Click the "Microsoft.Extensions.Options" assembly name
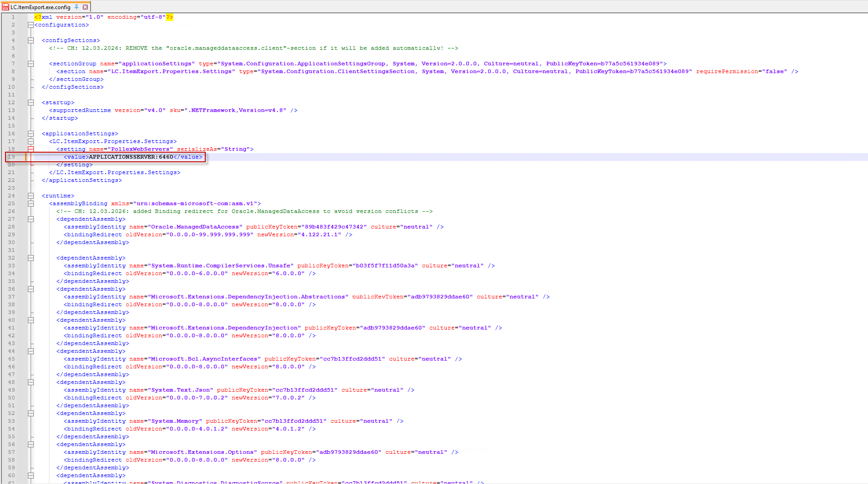Image resolution: width=868 pixels, height=484 pixels. point(202,452)
